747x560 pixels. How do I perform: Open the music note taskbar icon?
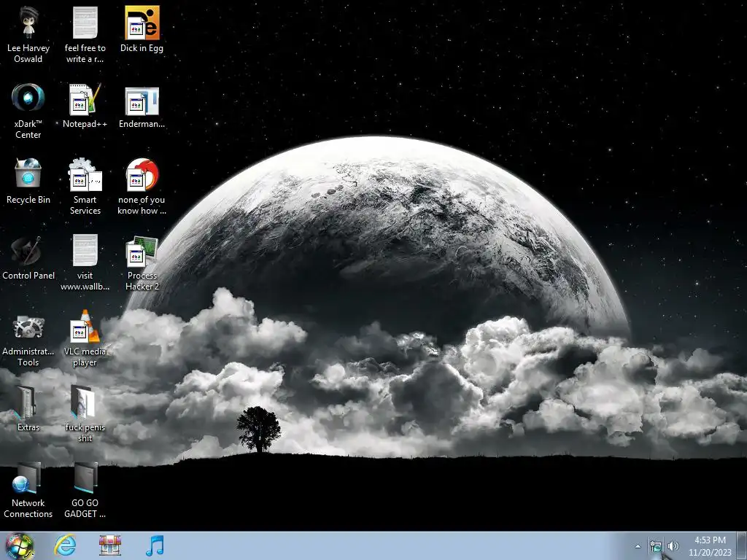(x=155, y=545)
